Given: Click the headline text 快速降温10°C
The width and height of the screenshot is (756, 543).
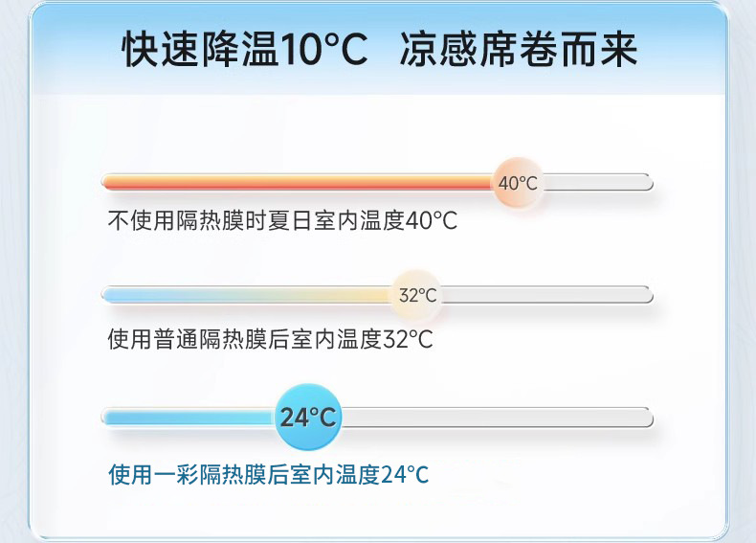Looking at the screenshot, I should click(244, 49).
